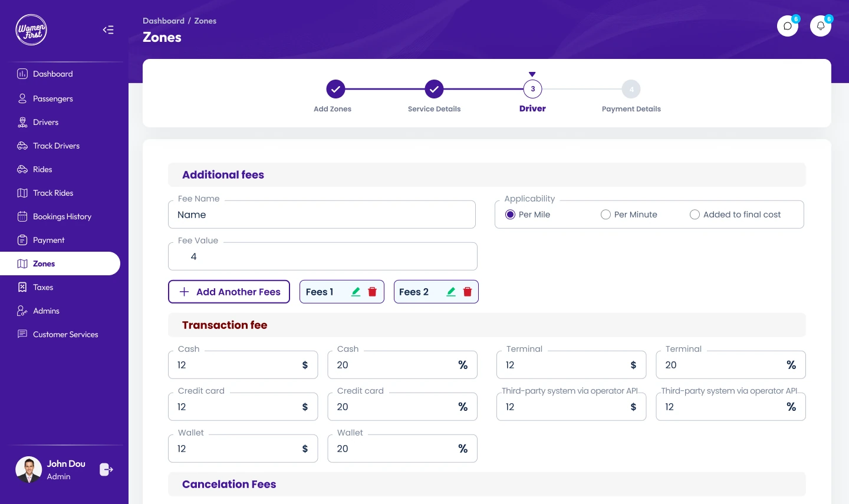Click the Drivers sidebar icon
This screenshot has width=849, height=504.
[x=22, y=122]
